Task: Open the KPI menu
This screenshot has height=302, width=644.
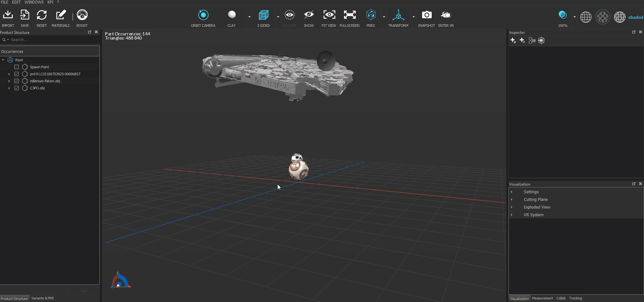Action: click(50, 2)
